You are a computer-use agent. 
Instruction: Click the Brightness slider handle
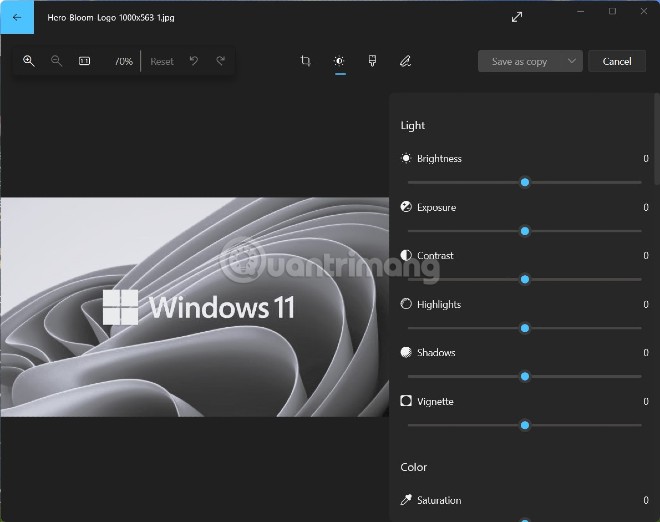525,182
